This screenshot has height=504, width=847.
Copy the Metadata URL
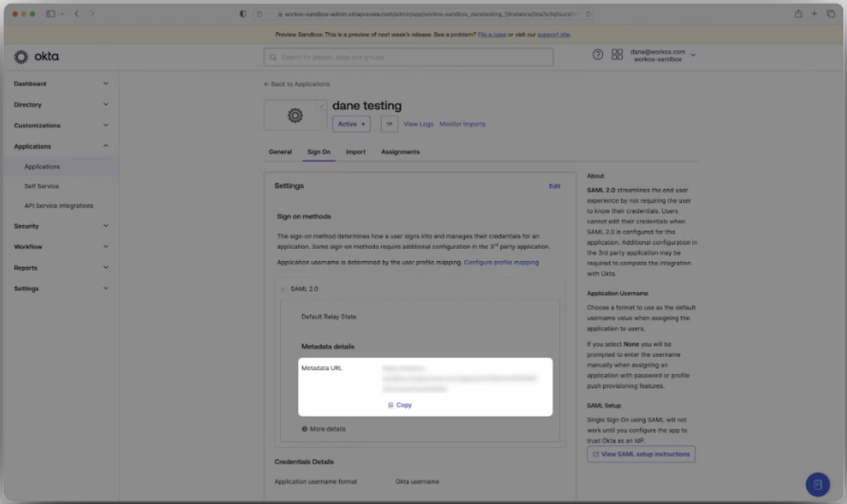point(400,405)
